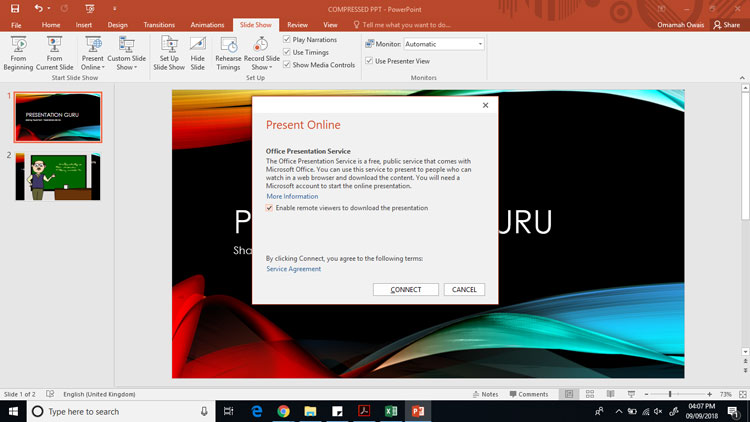Switch to the Animations tab
Image resolution: width=750 pixels, height=422 pixels.
click(x=207, y=25)
